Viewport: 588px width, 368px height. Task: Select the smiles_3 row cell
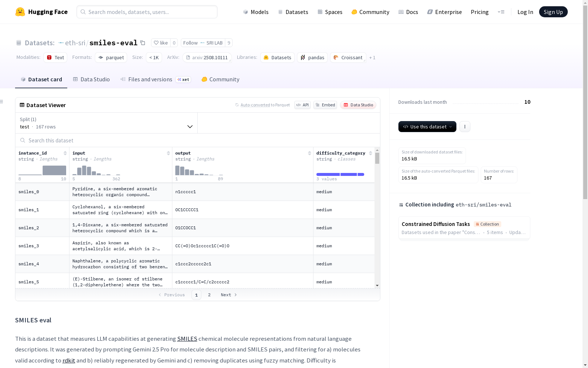[x=42, y=246]
